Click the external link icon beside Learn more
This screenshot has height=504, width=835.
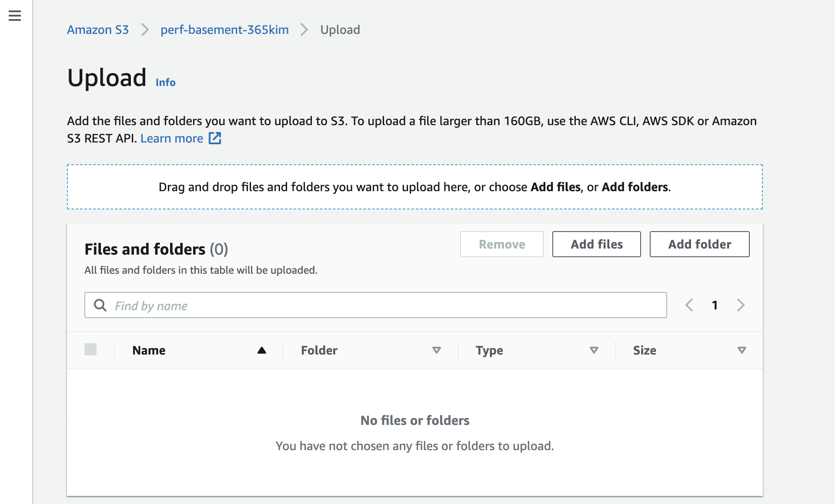pos(215,138)
